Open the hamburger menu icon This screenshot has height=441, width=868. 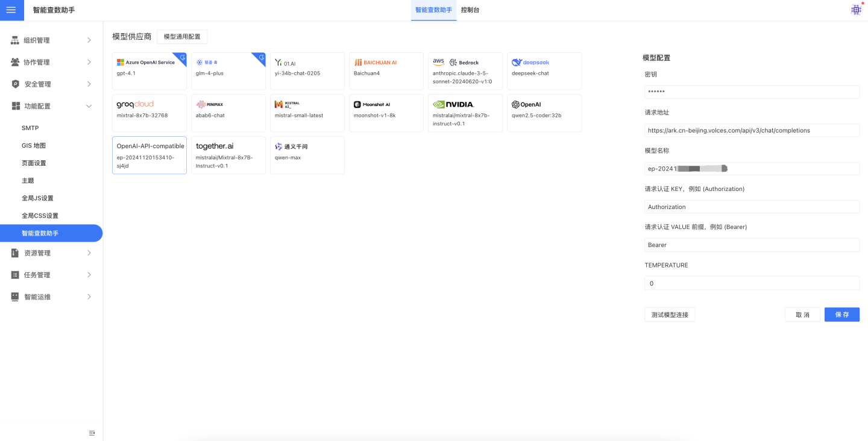pyautogui.click(x=11, y=10)
